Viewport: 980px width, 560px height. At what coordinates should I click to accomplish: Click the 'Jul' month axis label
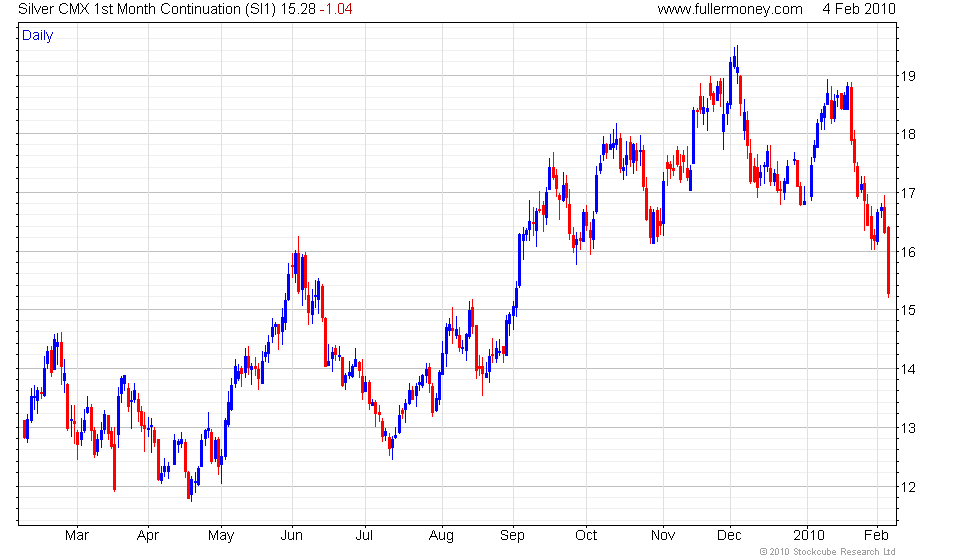coord(364,536)
